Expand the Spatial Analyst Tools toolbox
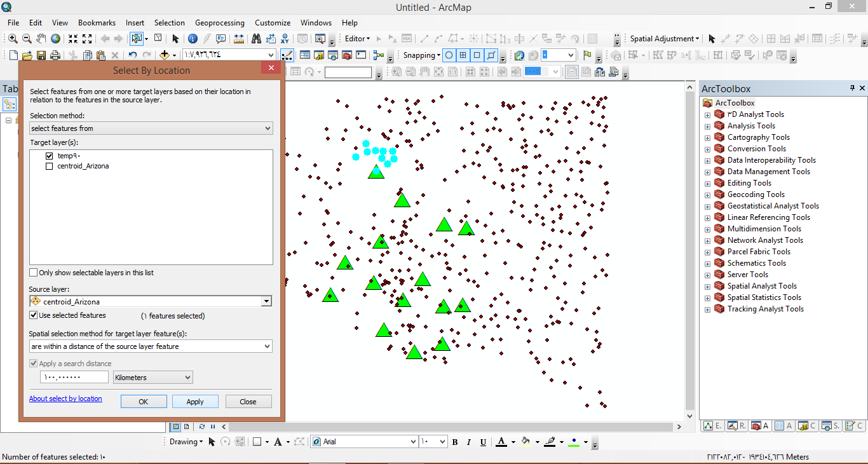The width and height of the screenshot is (868, 464). (x=707, y=287)
